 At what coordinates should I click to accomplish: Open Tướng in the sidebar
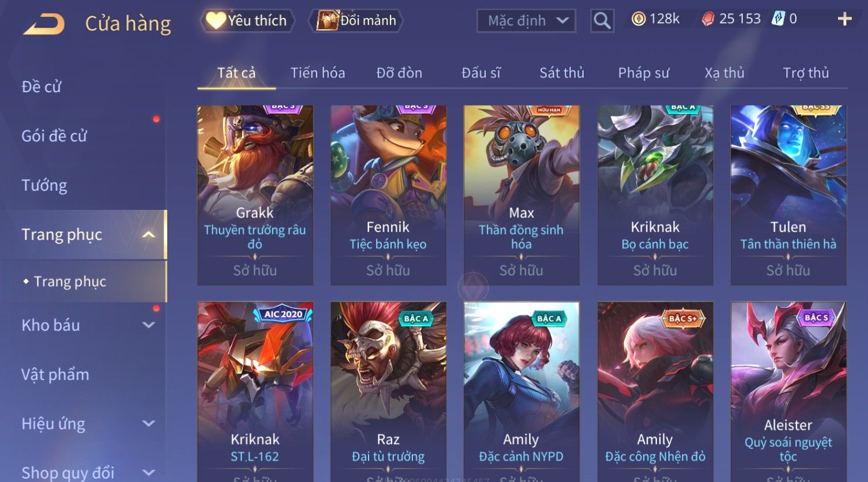pos(44,186)
